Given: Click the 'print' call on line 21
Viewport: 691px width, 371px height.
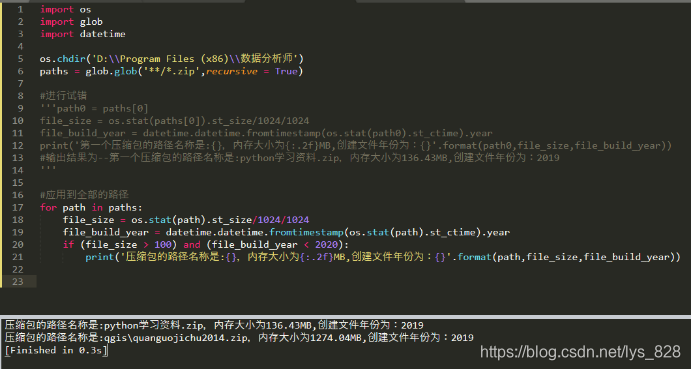Looking at the screenshot, I should click(100, 257).
